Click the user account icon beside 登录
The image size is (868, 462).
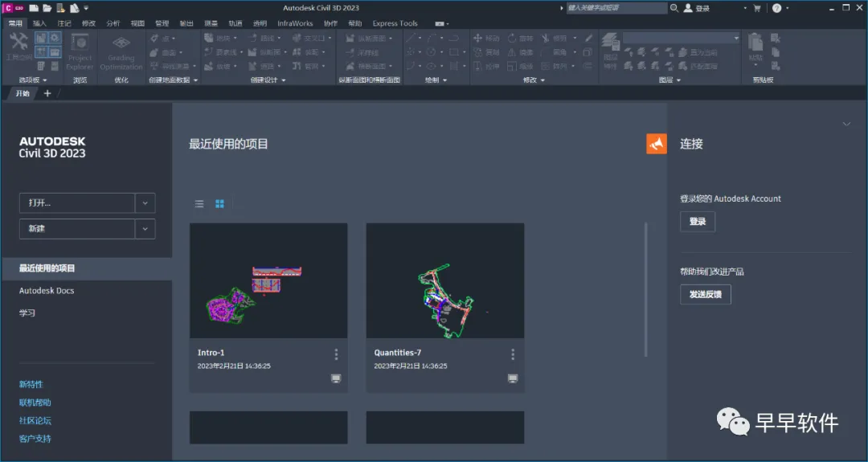(x=687, y=8)
